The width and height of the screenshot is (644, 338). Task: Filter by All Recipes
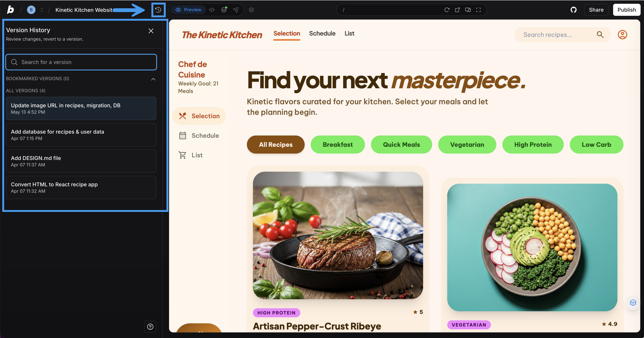pyautogui.click(x=276, y=144)
